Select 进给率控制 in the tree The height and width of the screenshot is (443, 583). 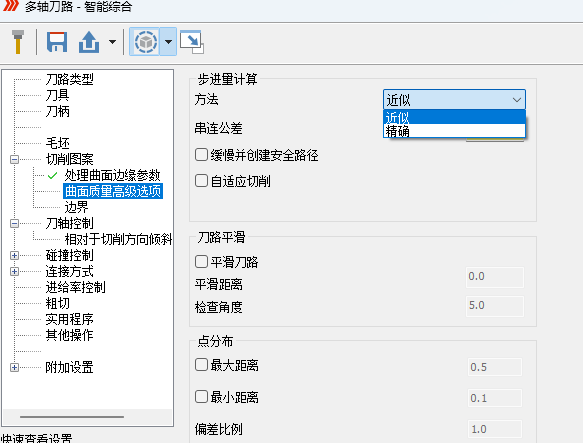click(x=75, y=287)
